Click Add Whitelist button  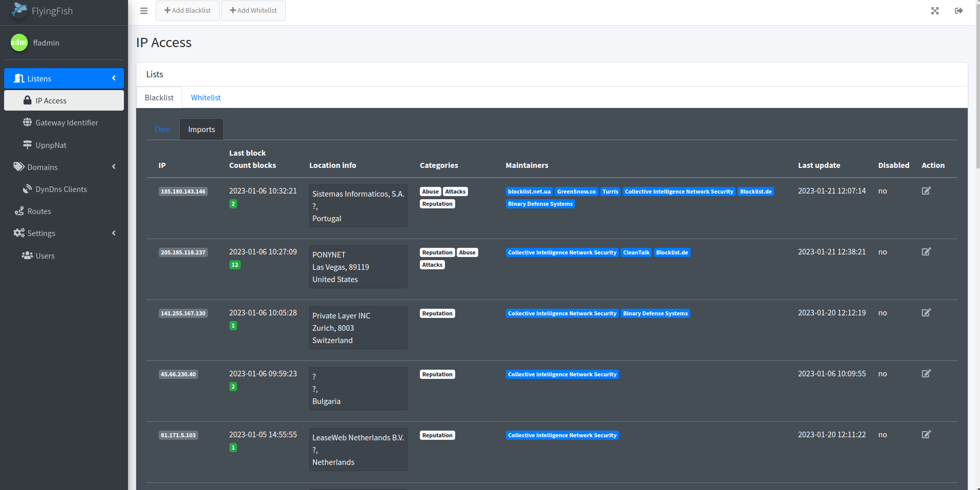253,11
